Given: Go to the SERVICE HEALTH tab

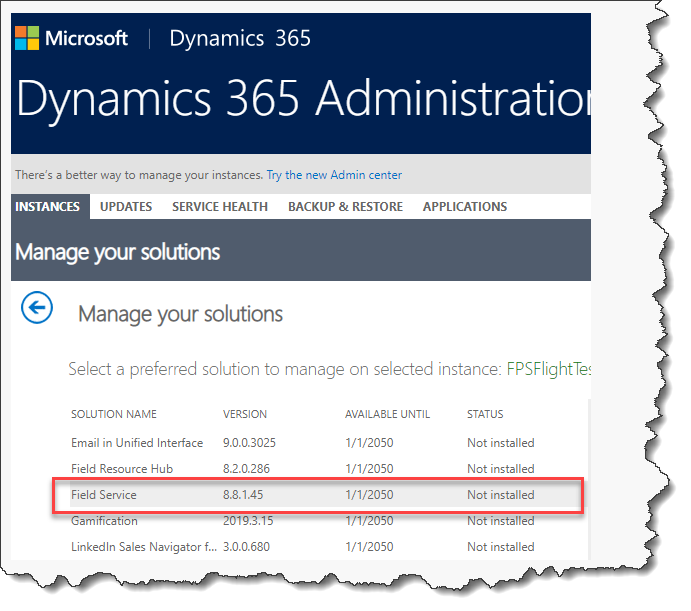Looking at the screenshot, I should [220, 207].
